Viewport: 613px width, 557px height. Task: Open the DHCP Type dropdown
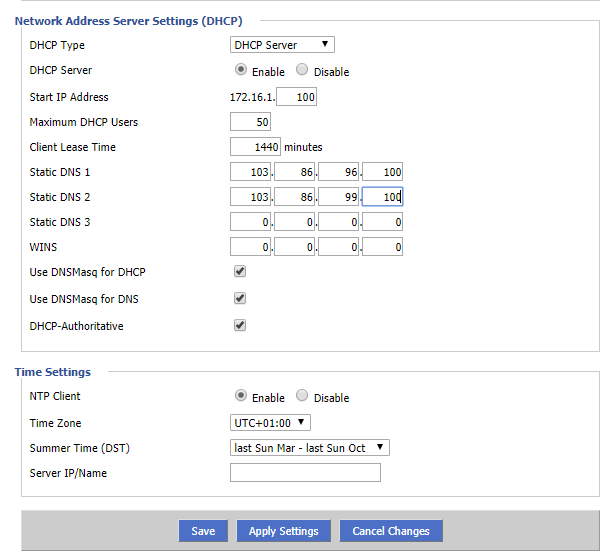pyautogui.click(x=282, y=45)
